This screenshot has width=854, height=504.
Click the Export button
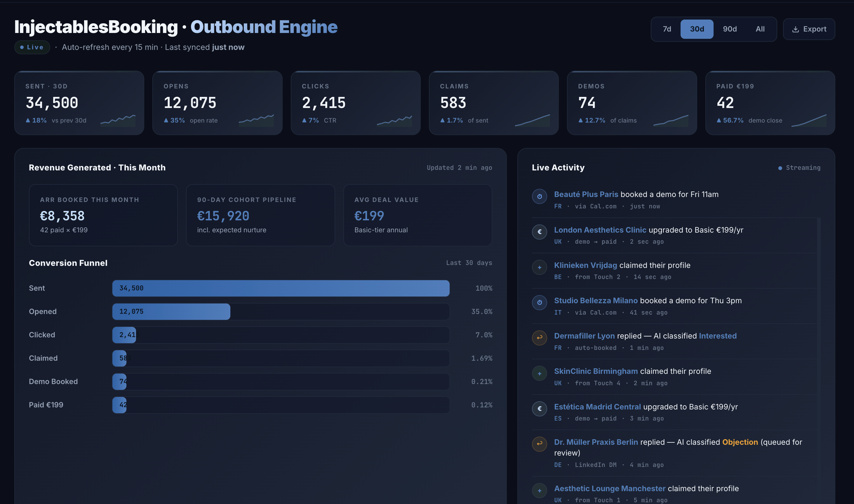(809, 29)
